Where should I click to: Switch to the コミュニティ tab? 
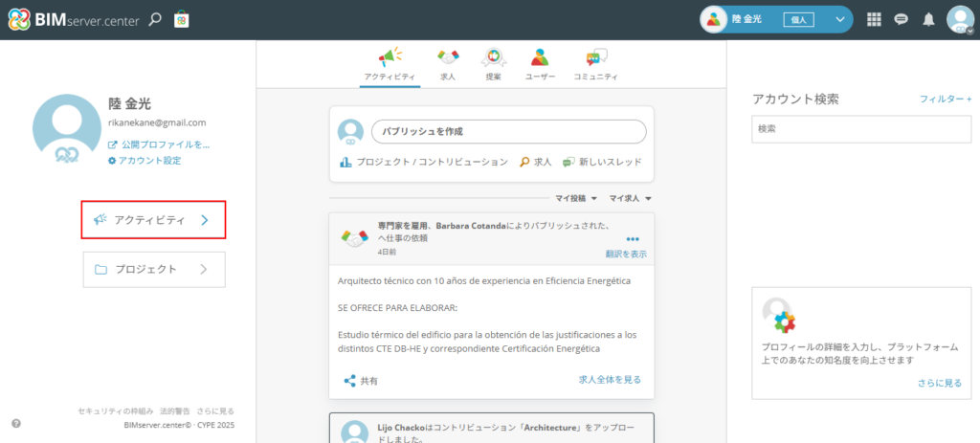tap(595, 66)
